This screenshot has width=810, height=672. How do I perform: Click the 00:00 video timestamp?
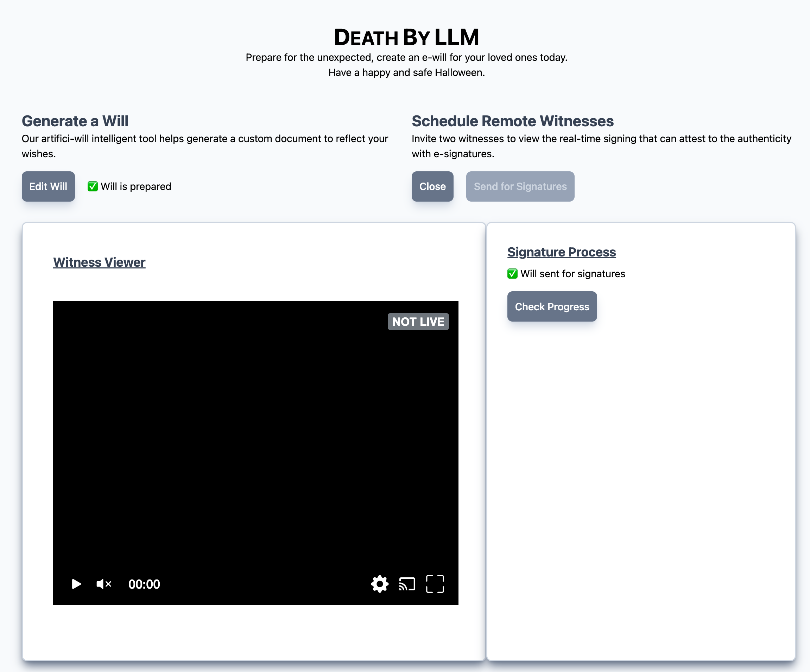coord(144,584)
